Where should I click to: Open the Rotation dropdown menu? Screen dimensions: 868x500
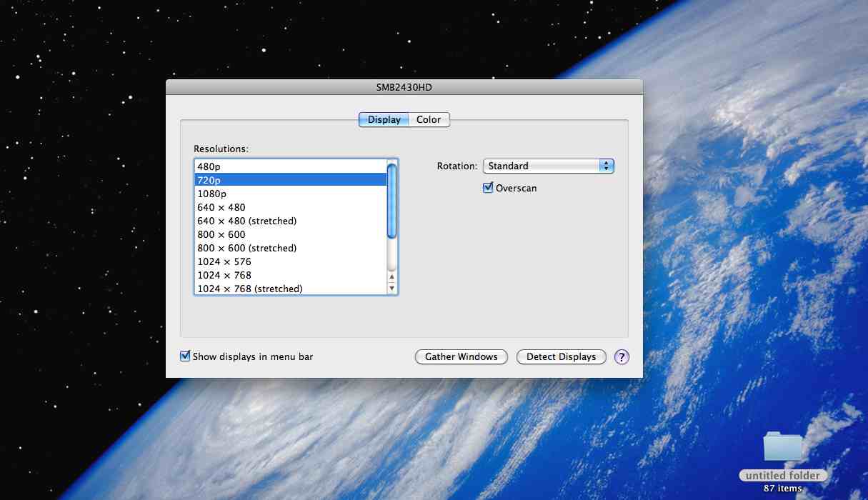click(548, 166)
